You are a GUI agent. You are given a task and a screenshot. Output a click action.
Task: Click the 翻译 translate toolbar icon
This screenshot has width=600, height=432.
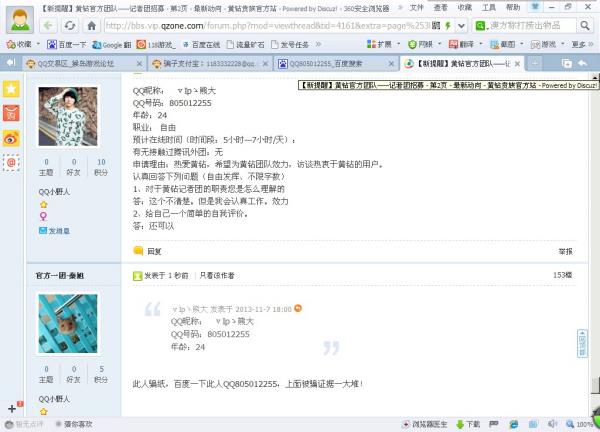[x=453, y=44]
